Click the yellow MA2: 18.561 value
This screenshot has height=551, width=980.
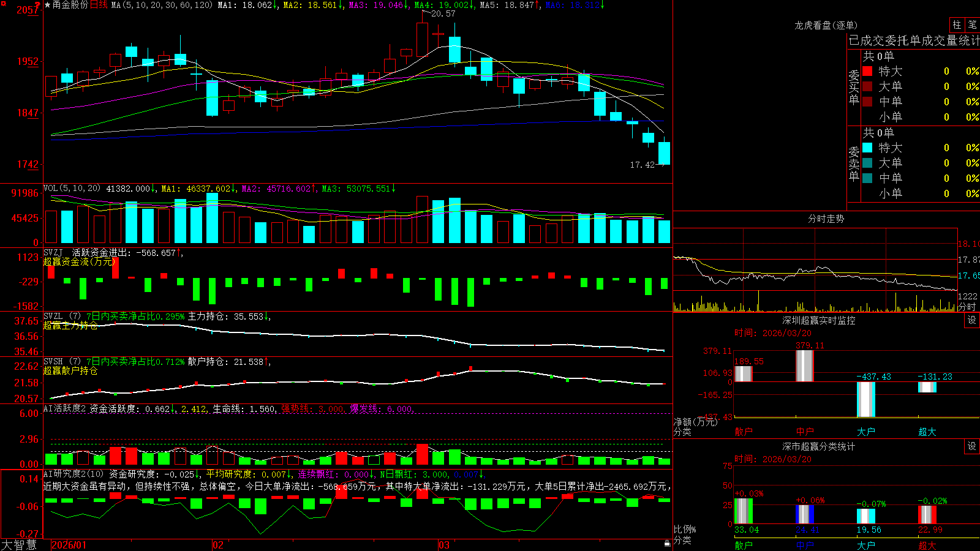[x=312, y=5]
